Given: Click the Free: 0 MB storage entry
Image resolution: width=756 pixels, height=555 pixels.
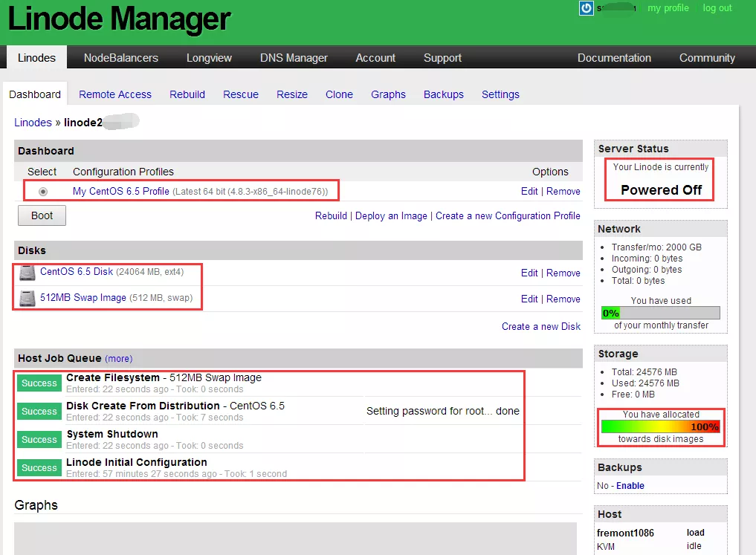Looking at the screenshot, I should pyautogui.click(x=633, y=395).
